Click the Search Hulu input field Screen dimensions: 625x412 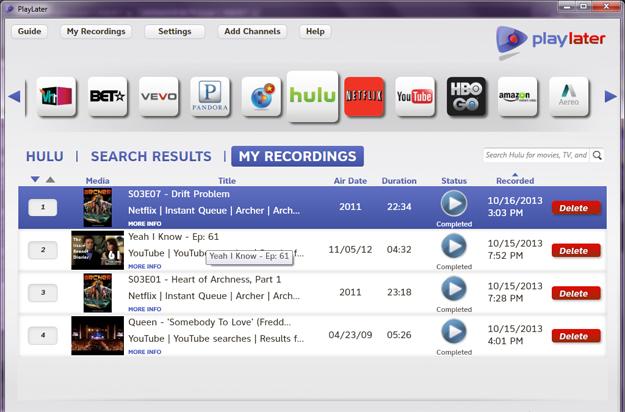[x=537, y=155]
